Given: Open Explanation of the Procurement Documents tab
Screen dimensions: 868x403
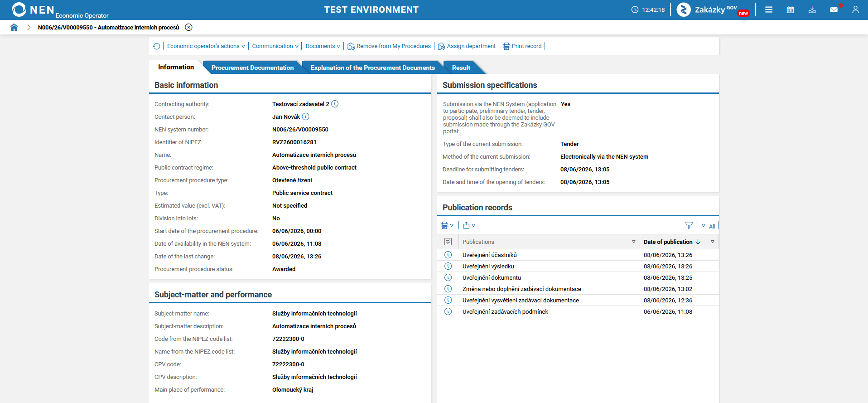Looking at the screenshot, I should pos(372,68).
